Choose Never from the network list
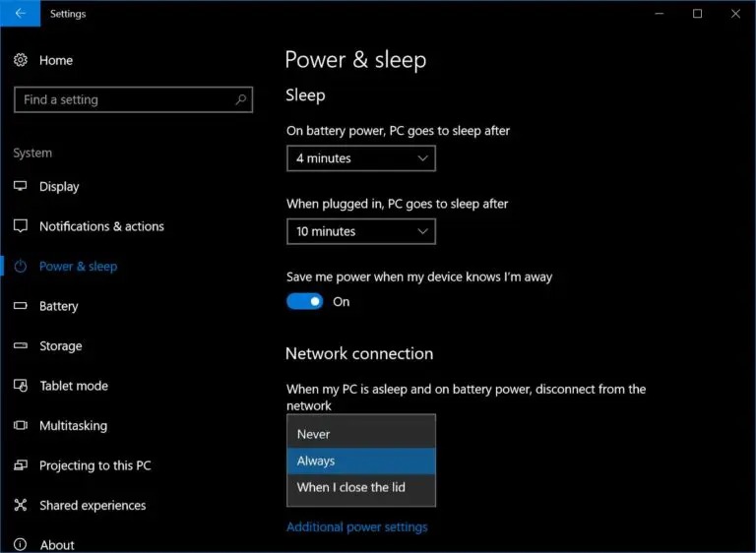 point(361,434)
